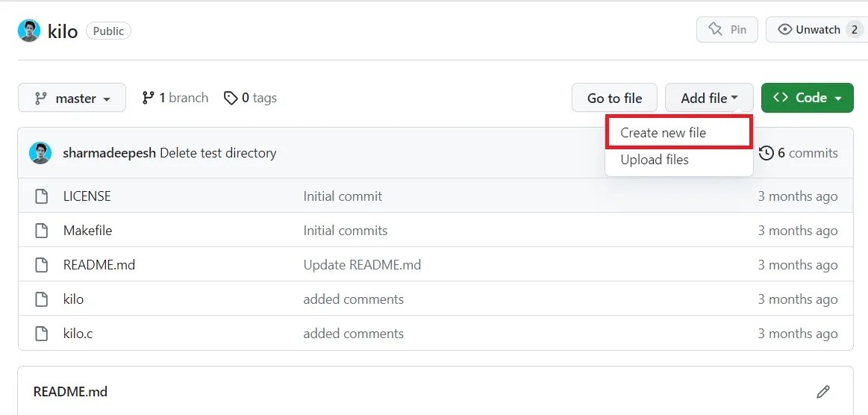Open the Initial commit message for LICENSE
This screenshot has width=868, height=415.
[x=343, y=196]
